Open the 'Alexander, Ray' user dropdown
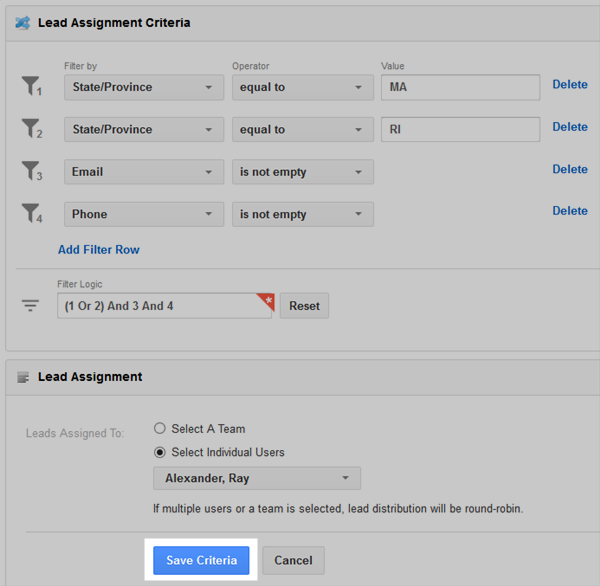Image resolution: width=600 pixels, height=586 pixels. click(257, 478)
